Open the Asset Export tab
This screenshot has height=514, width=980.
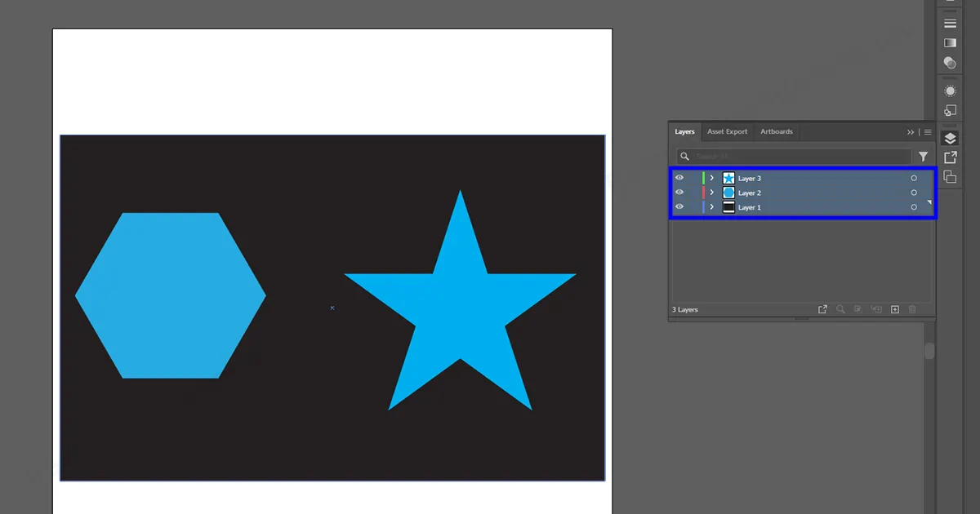[727, 131]
